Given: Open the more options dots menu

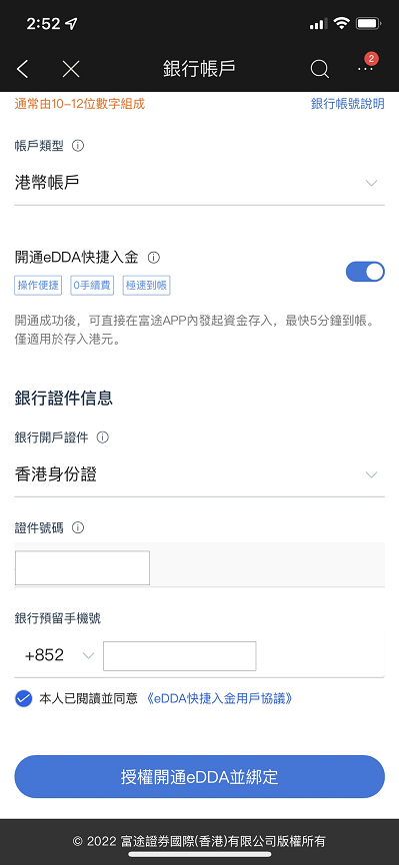Looking at the screenshot, I should point(365,69).
